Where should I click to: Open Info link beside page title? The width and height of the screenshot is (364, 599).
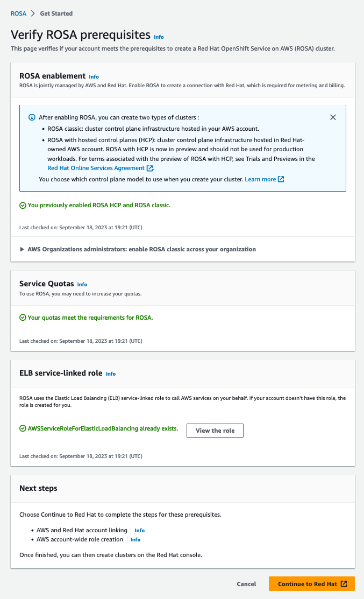159,37
